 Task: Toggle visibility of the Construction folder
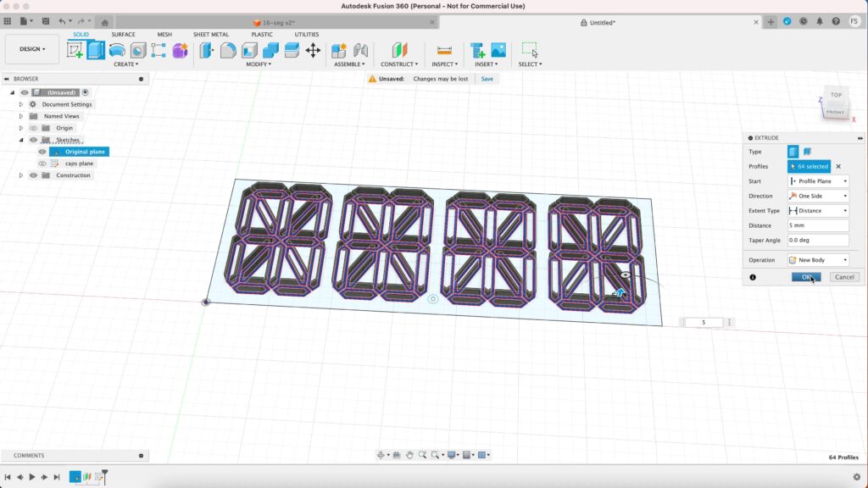[34, 175]
